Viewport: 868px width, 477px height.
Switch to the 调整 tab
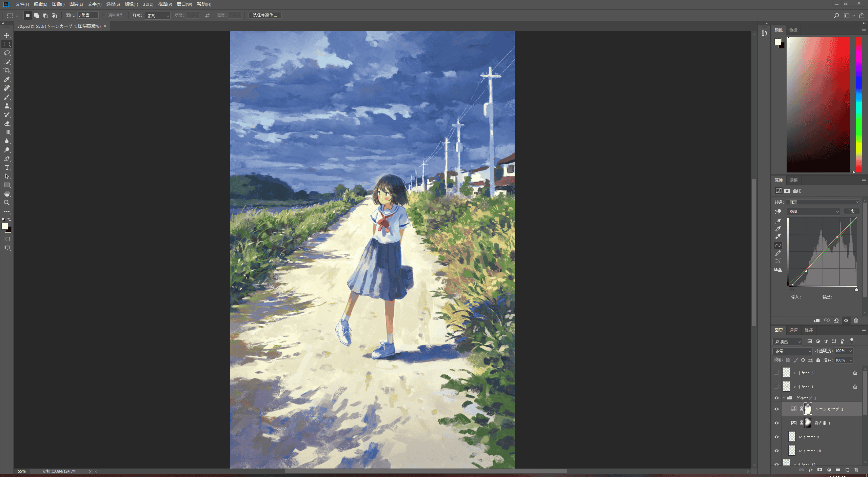tap(793, 180)
